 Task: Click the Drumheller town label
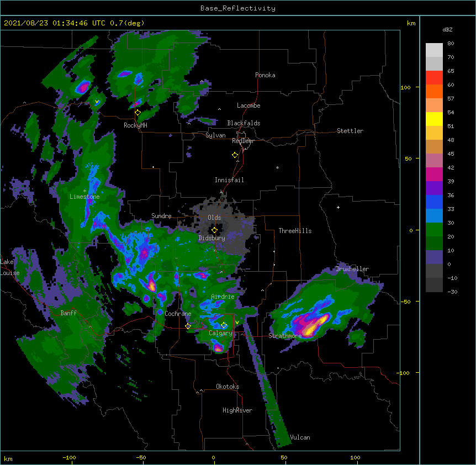pyautogui.click(x=352, y=269)
